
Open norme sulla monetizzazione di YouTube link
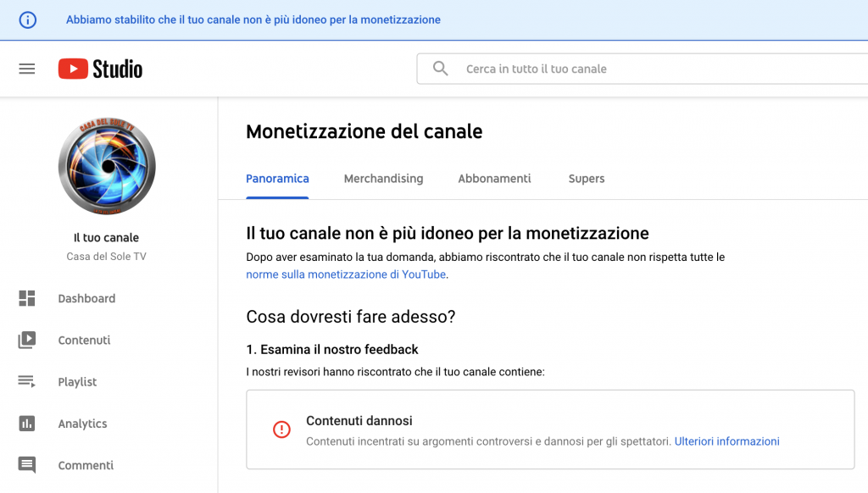[x=346, y=274]
